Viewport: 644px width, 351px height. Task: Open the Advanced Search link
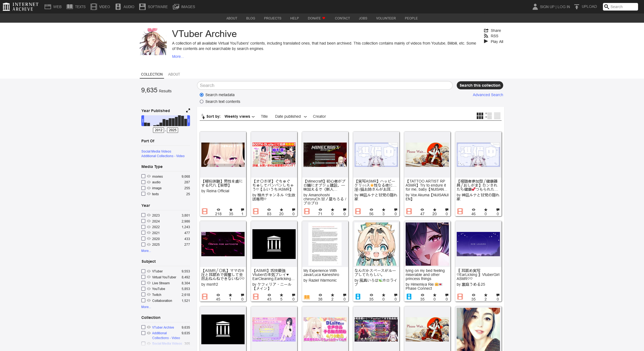pos(488,95)
